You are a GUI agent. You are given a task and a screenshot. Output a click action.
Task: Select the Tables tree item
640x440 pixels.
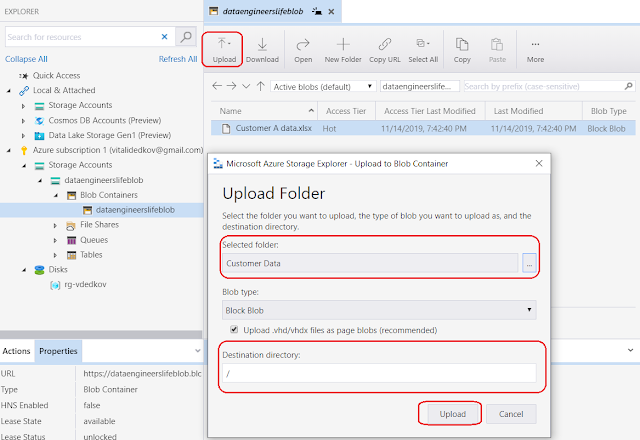(x=91, y=255)
